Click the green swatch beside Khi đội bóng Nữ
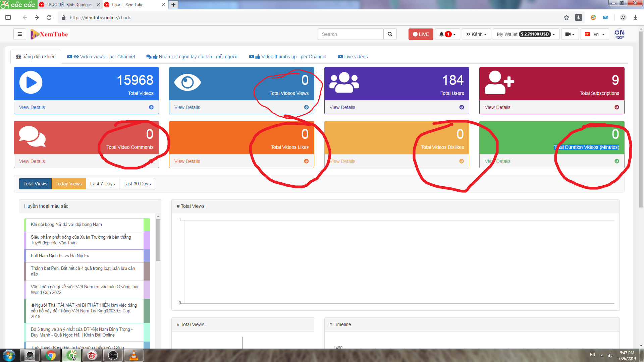This screenshot has width=644, height=362. 147,225
